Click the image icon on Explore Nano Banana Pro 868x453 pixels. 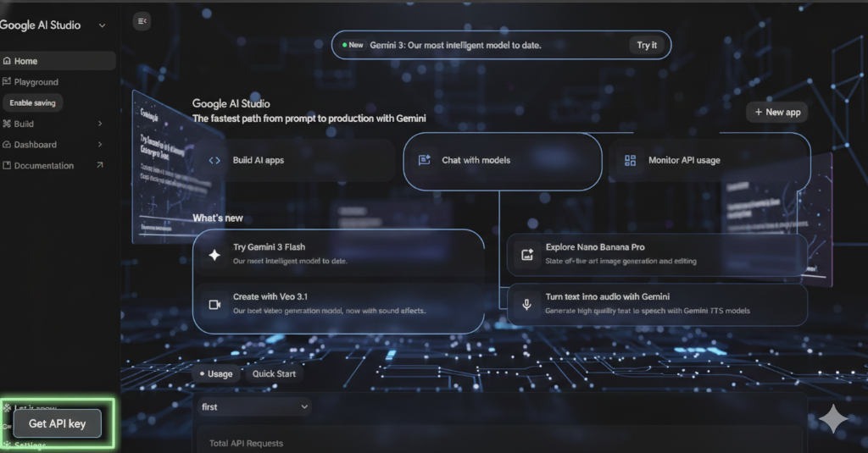pyautogui.click(x=527, y=254)
